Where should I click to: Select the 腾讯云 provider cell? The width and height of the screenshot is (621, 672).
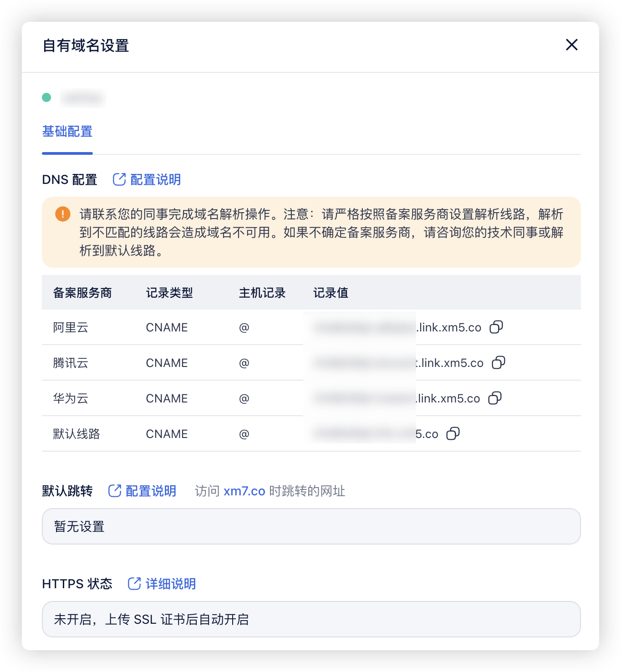click(x=71, y=363)
